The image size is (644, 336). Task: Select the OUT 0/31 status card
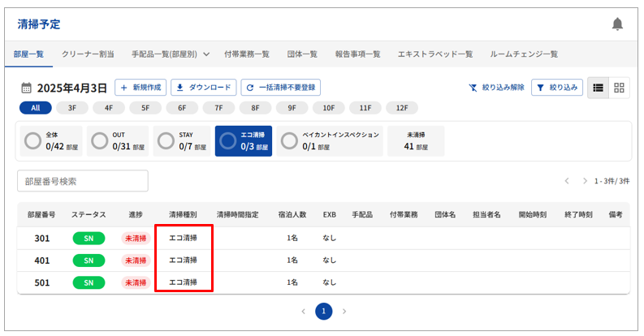pos(118,140)
